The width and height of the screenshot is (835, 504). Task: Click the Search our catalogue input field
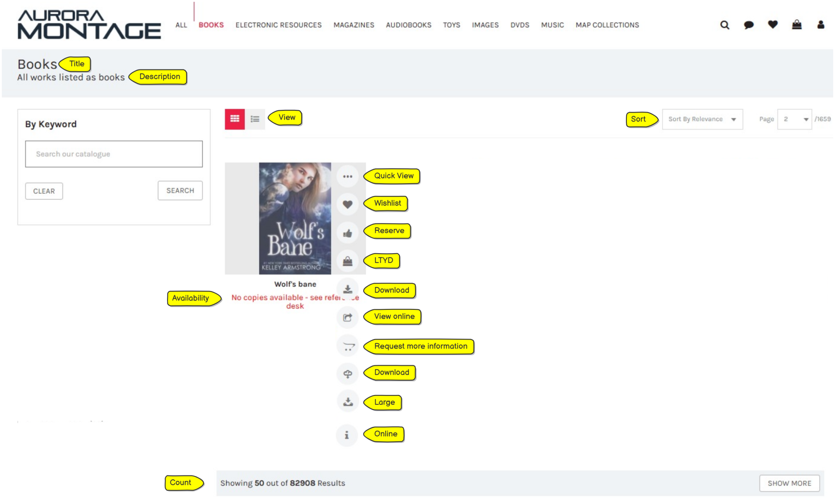(x=114, y=154)
